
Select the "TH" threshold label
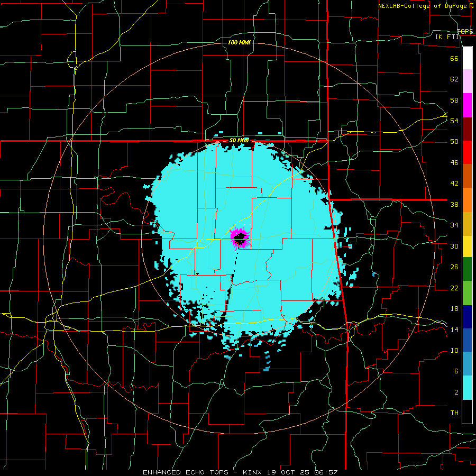click(454, 413)
